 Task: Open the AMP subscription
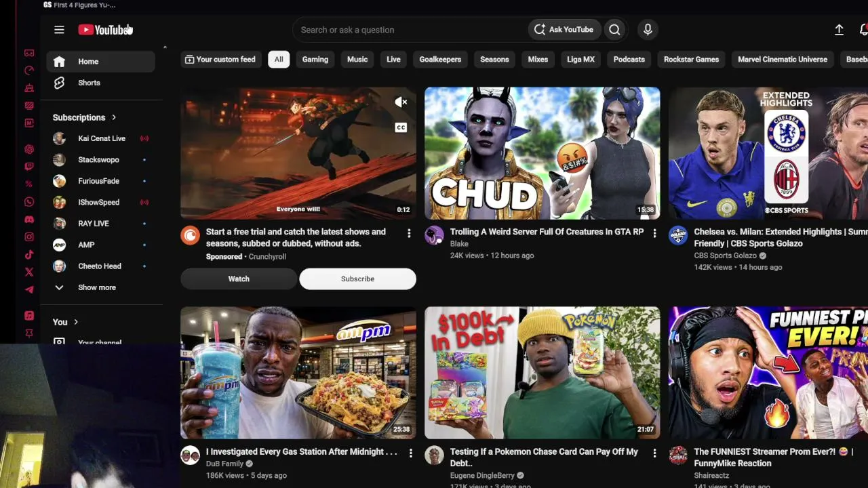[100, 245]
